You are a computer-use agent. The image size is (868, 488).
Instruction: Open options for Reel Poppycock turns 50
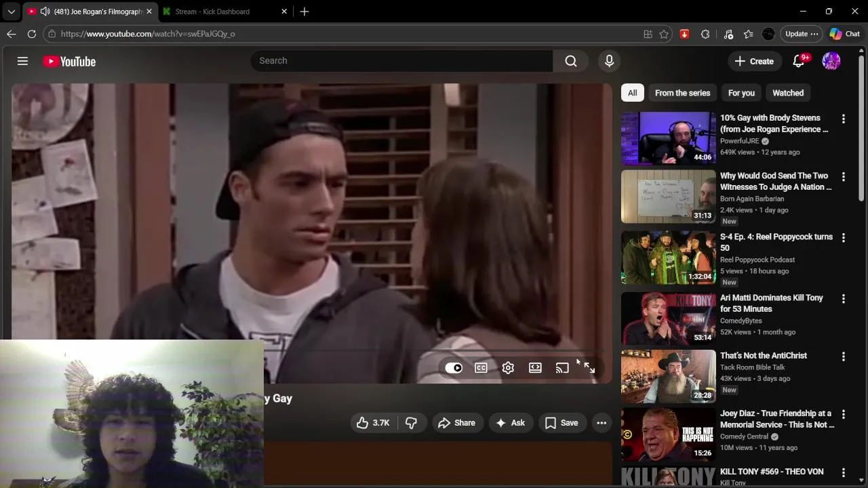coord(844,238)
